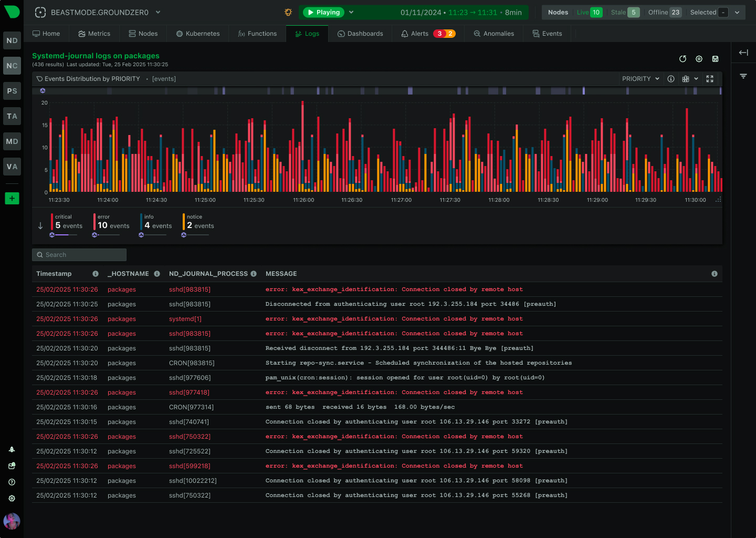Image resolution: width=756 pixels, height=538 pixels.
Task: Open chart settings gear above the log chart
Action: [x=699, y=59]
